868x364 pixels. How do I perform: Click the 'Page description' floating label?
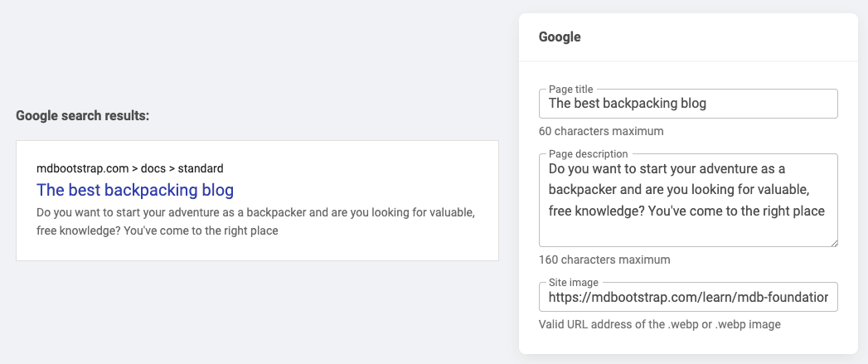tap(588, 153)
